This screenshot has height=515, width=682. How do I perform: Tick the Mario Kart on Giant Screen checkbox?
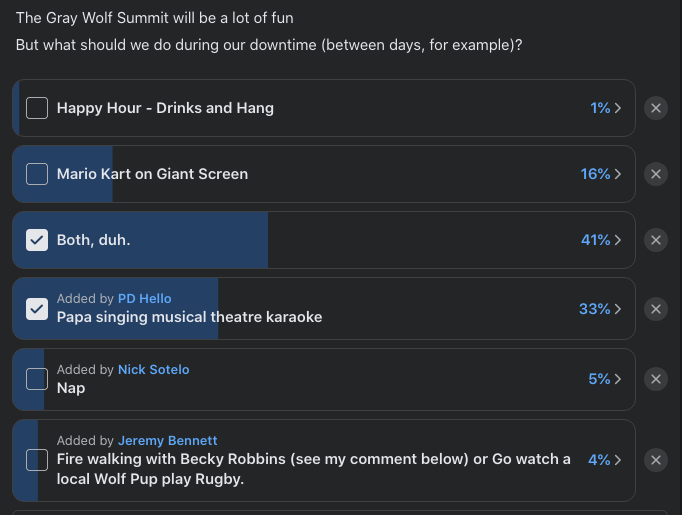[37, 174]
